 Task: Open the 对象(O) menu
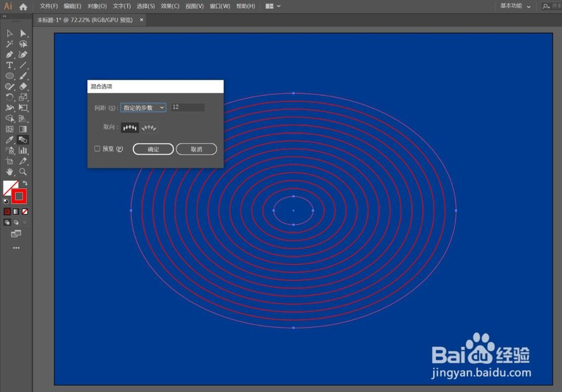(97, 6)
